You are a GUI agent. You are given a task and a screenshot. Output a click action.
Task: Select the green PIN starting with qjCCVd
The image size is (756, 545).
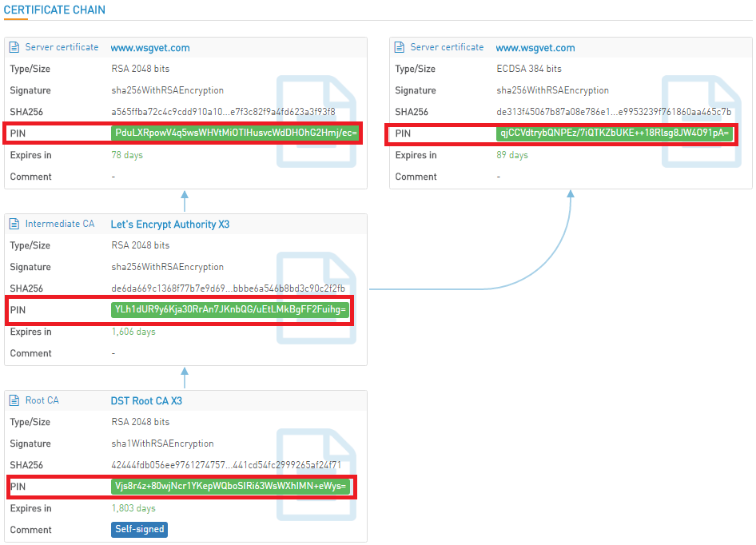(615, 133)
